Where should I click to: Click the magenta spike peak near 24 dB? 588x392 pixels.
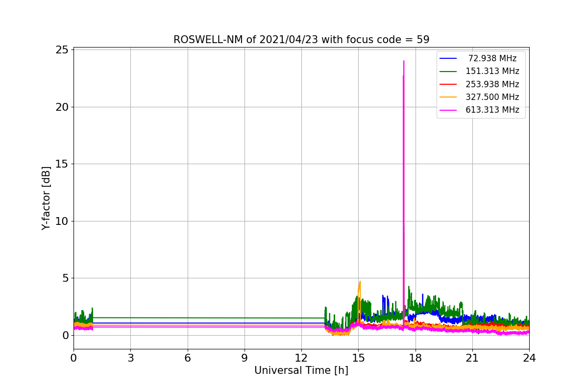click(404, 61)
